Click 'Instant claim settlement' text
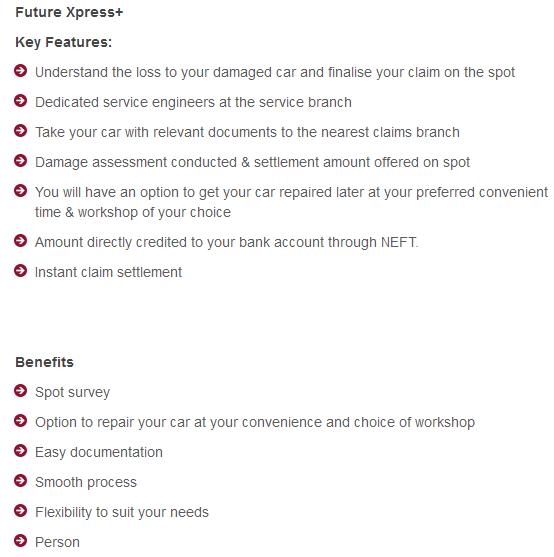 [108, 272]
